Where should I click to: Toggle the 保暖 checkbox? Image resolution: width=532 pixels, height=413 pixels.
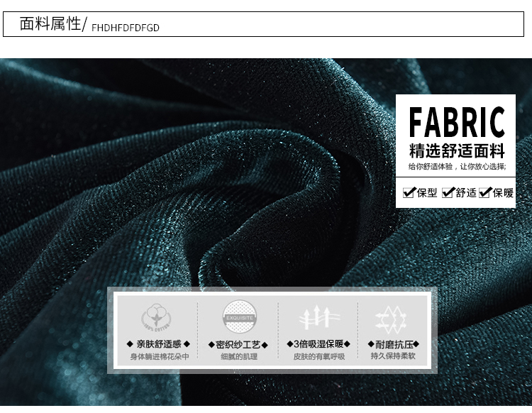tap(485, 192)
